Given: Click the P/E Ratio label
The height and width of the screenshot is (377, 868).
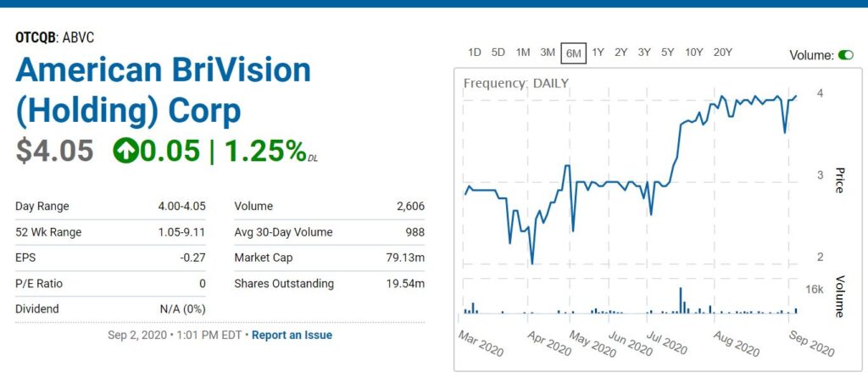Looking at the screenshot, I should (x=39, y=284).
